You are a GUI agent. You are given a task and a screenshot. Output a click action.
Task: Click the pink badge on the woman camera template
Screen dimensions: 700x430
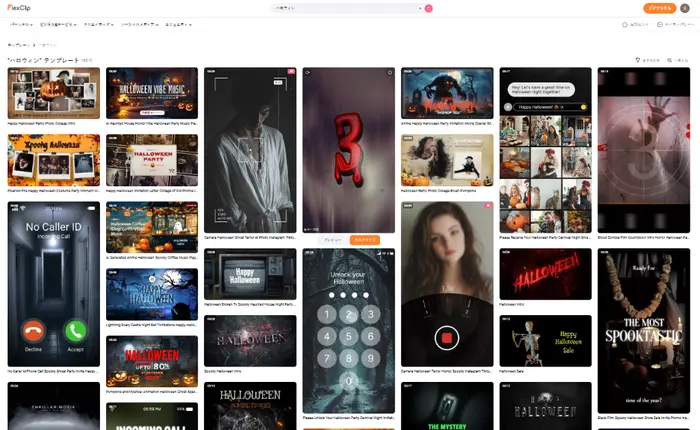click(x=488, y=205)
